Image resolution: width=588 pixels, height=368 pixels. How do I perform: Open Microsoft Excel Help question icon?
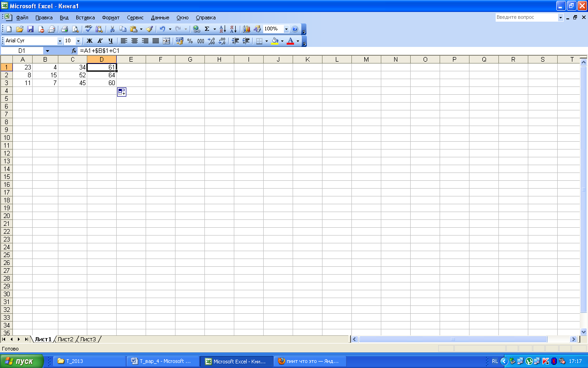coord(295,29)
